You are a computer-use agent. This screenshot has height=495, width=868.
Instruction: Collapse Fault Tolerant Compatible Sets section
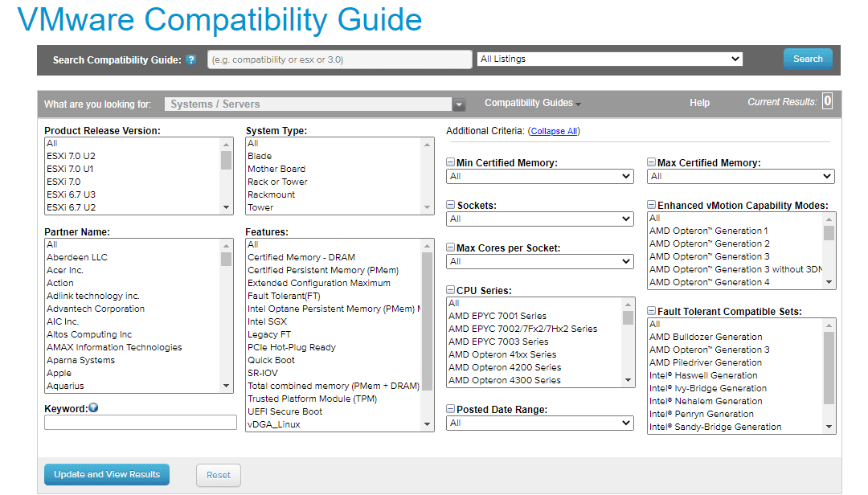(x=652, y=311)
